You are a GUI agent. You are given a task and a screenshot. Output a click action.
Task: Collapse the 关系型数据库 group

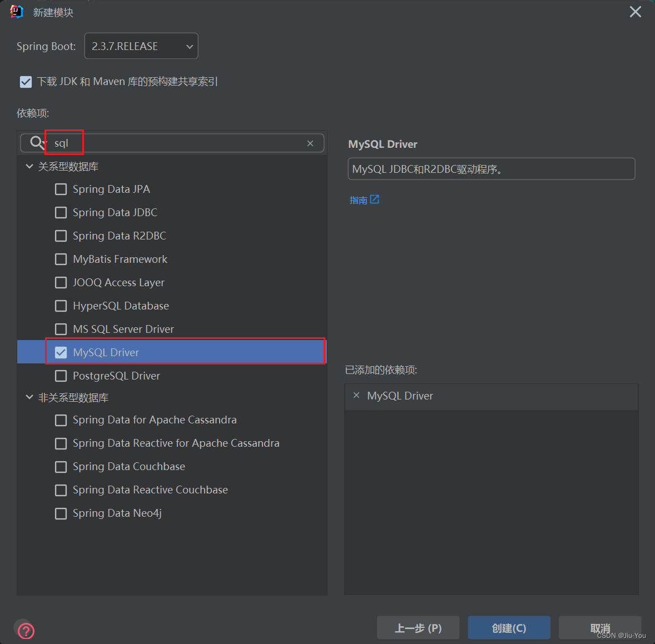[29, 166]
